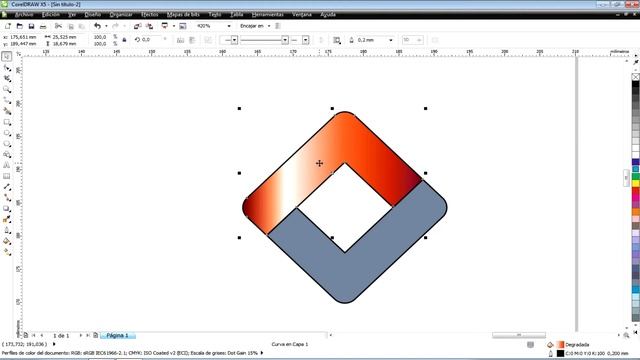Image resolution: width=640 pixels, height=360 pixels.
Task: Toggle the lock ratio padlock
Action: coord(124,40)
